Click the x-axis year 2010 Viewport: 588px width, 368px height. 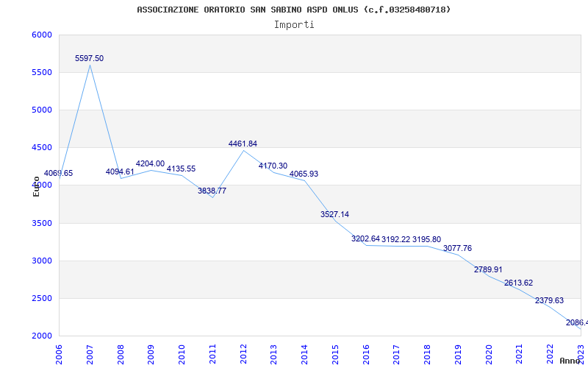(182, 355)
